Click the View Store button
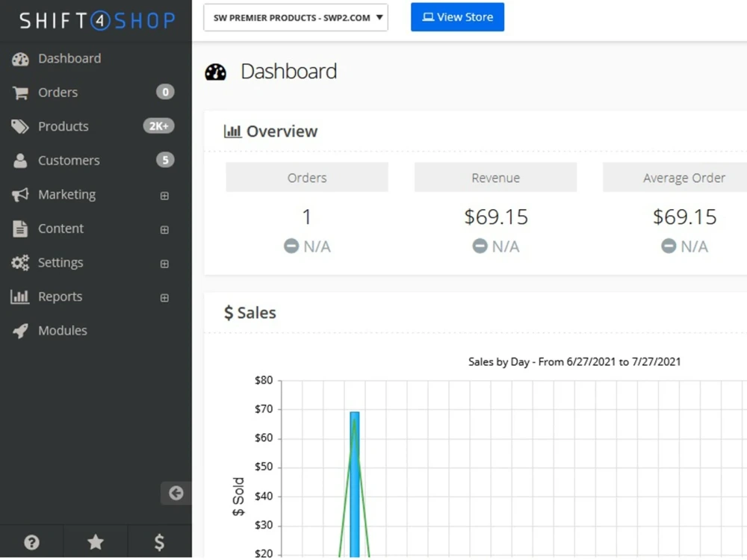 pos(457,17)
